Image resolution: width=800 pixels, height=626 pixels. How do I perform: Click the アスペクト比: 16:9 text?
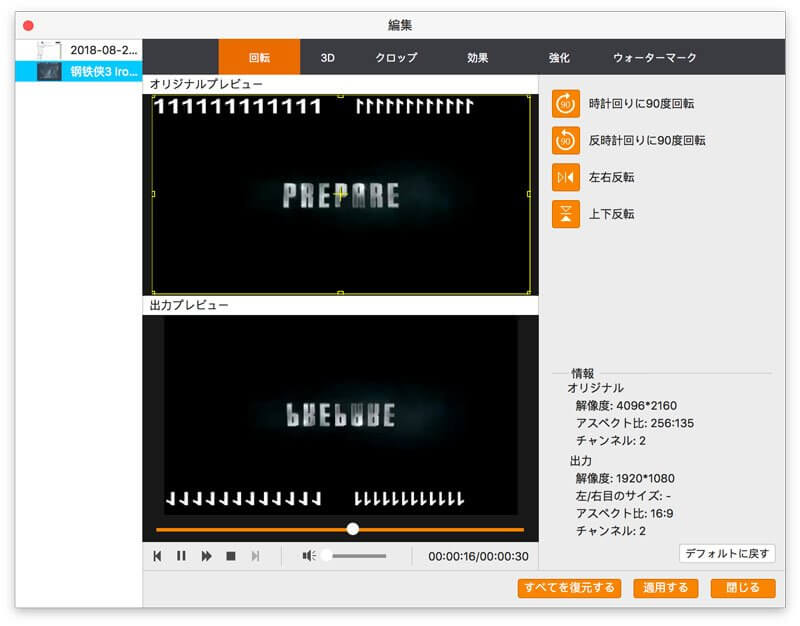click(x=624, y=514)
